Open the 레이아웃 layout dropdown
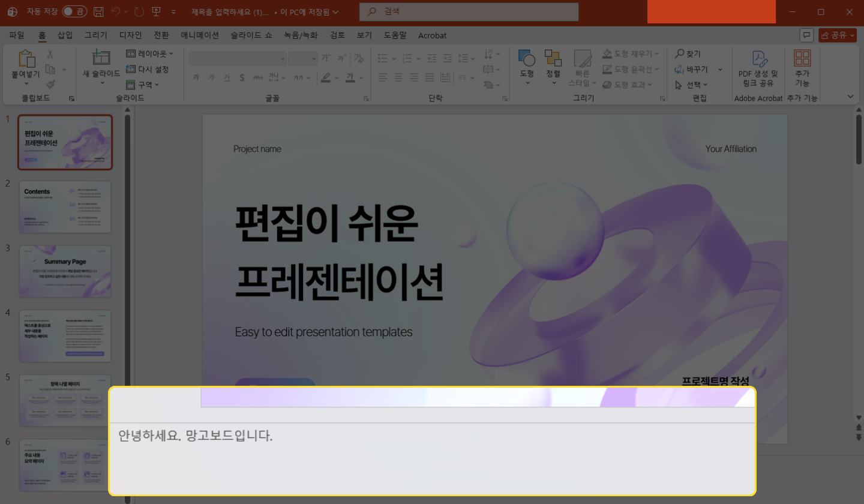Screen dimensions: 864x504 pyautogui.click(x=149, y=53)
